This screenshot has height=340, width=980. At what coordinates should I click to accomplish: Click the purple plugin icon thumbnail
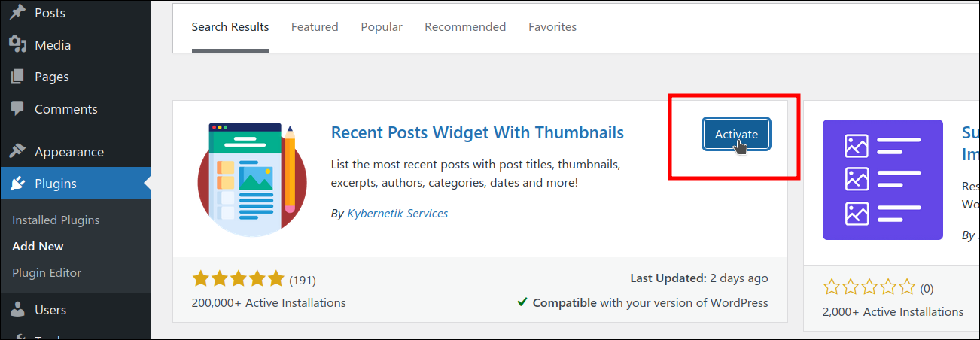(882, 180)
